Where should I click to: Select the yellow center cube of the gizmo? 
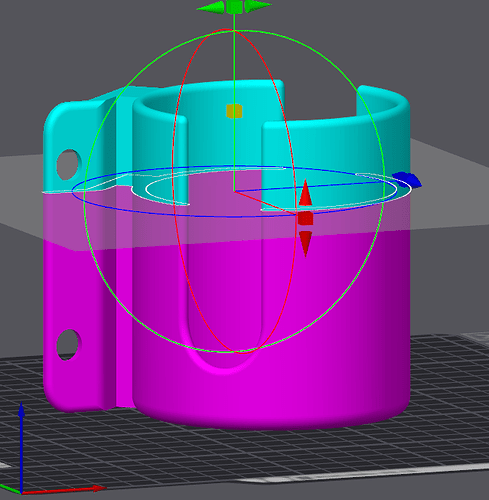coord(234,111)
